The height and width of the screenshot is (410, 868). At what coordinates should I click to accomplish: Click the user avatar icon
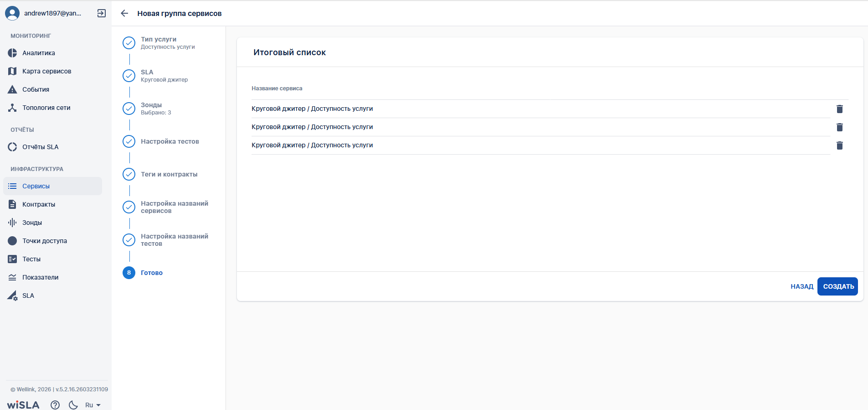point(12,13)
